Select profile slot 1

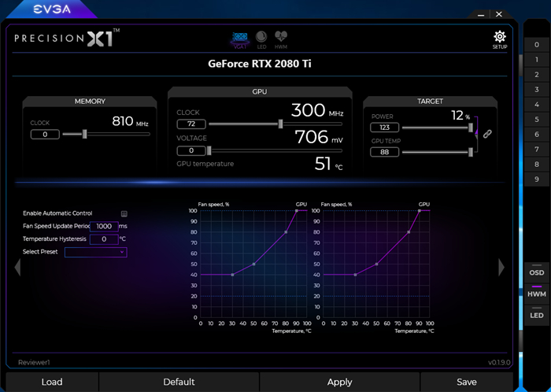[x=537, y=60]
